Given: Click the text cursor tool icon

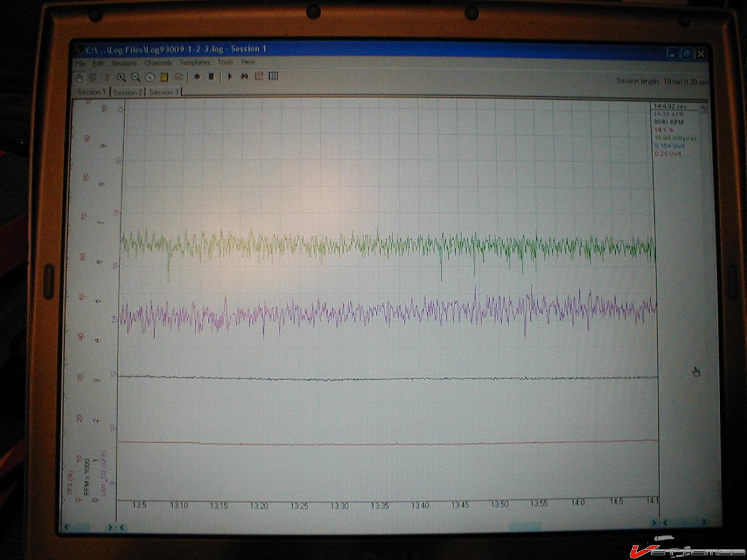Looking at the screenshot, I should [107, 77].
